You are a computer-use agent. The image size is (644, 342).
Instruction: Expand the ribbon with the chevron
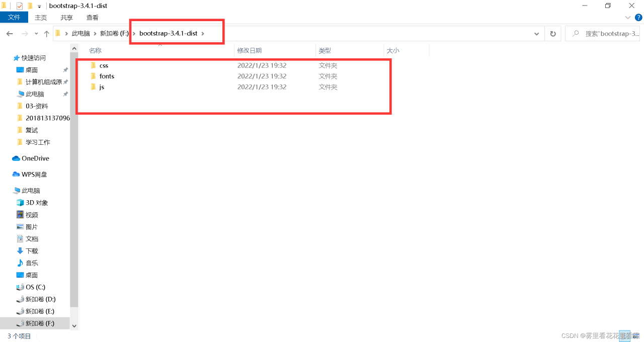(627, 18)
